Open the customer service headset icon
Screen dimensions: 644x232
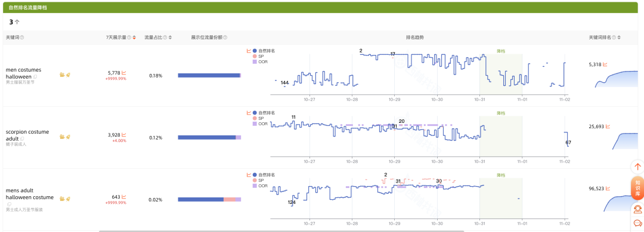[637, 209]
